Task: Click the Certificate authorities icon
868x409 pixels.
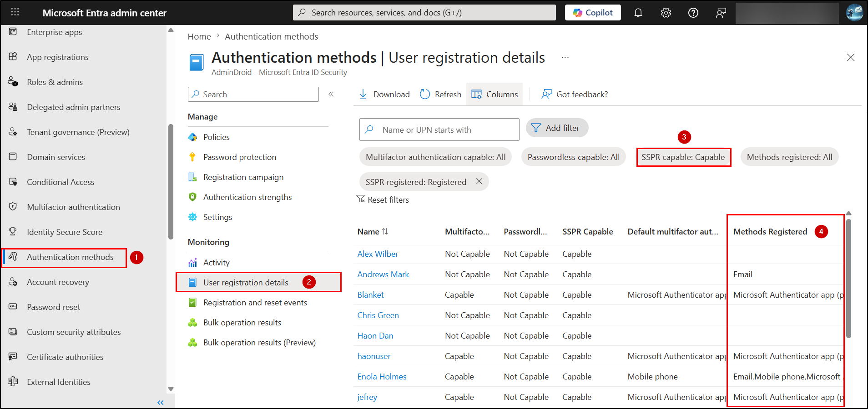Action: (x=13, y=357)
